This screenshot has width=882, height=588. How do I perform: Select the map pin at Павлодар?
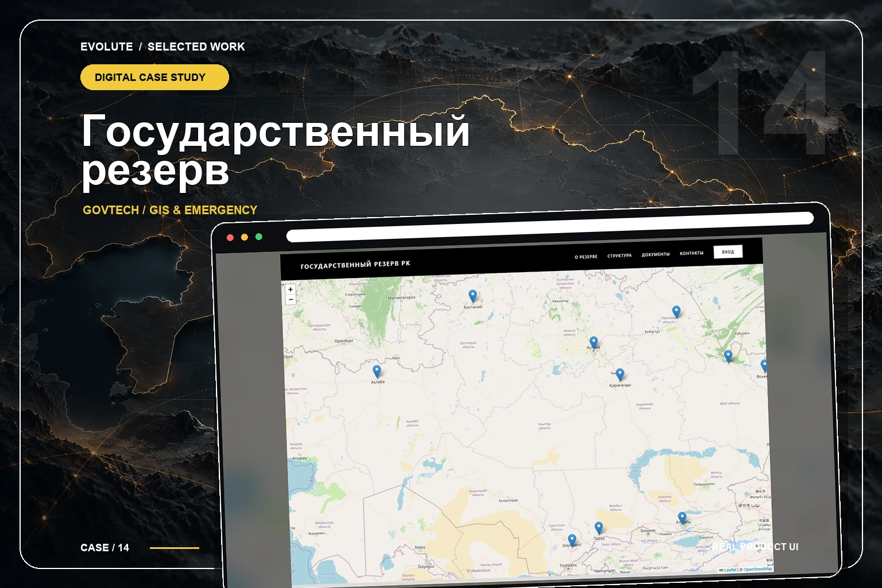tap(676, 312)
